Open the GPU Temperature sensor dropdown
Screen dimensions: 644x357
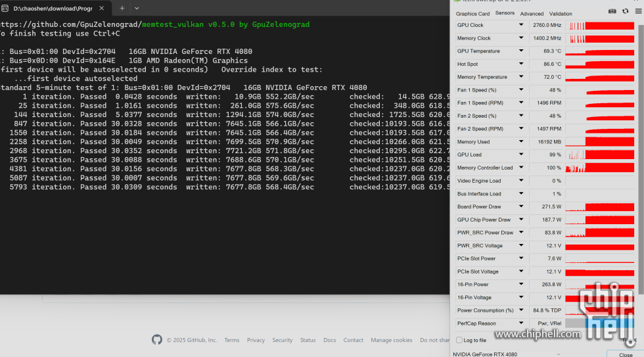pos(520,51)
